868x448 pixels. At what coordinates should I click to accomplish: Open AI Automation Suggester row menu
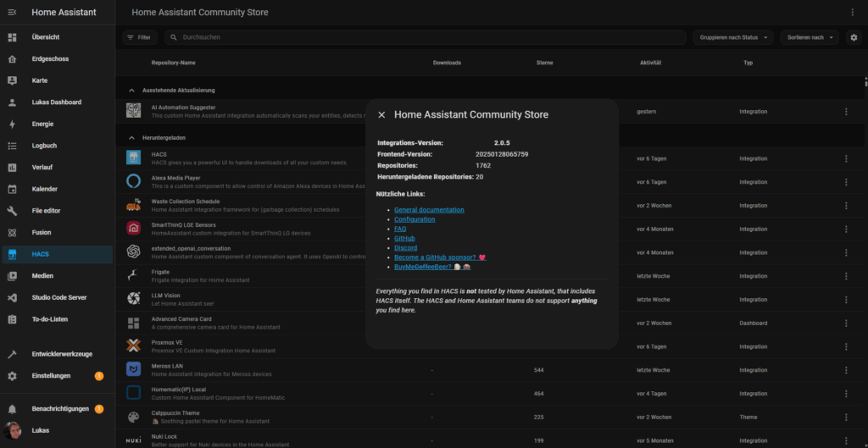coord(846,112)
